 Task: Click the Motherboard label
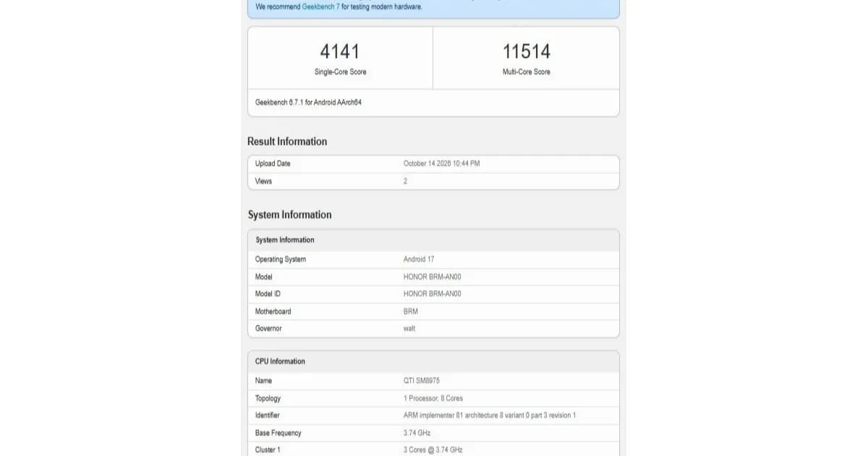pos(273,311)
